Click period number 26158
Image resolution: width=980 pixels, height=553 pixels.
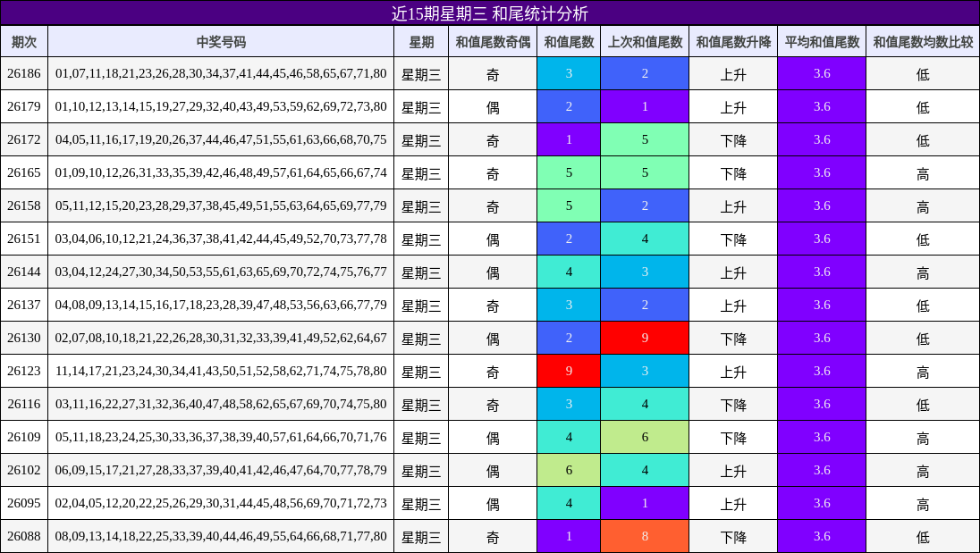[x=24, y=206]
